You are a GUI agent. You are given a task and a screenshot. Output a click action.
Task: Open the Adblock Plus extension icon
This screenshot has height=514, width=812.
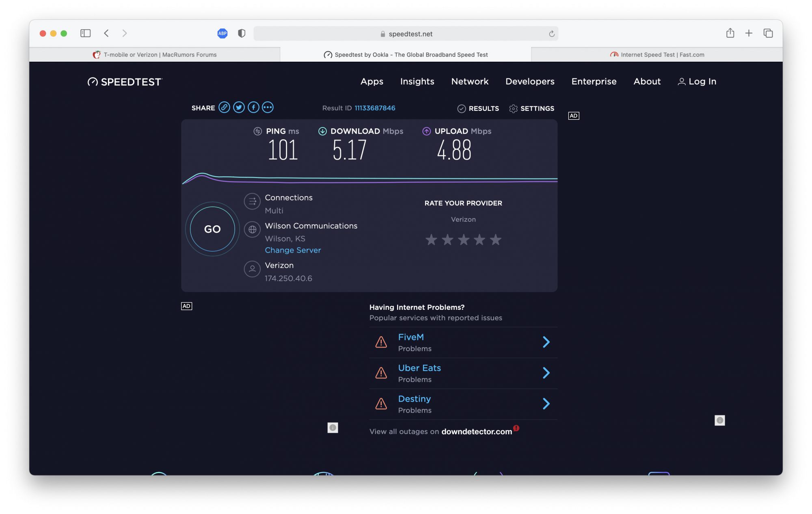coord(222,34)
